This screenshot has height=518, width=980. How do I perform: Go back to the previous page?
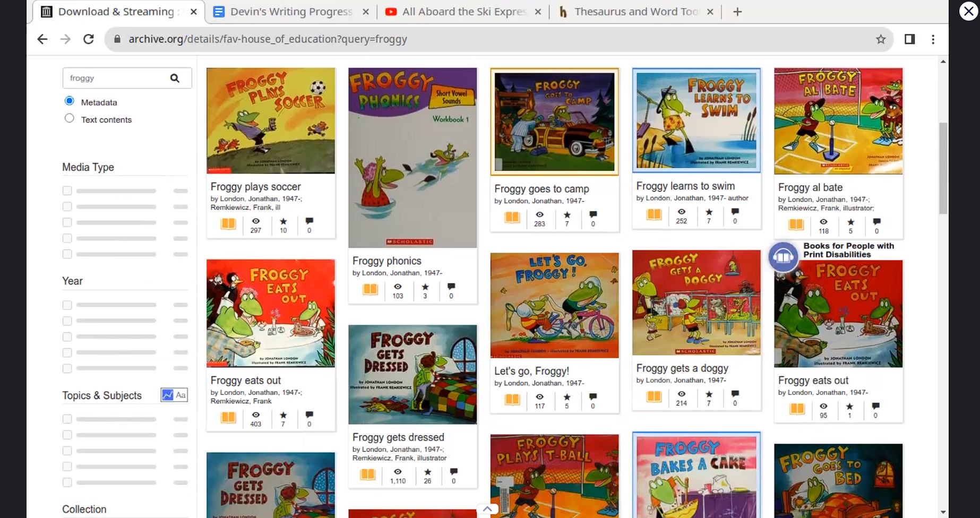[42, 39]
